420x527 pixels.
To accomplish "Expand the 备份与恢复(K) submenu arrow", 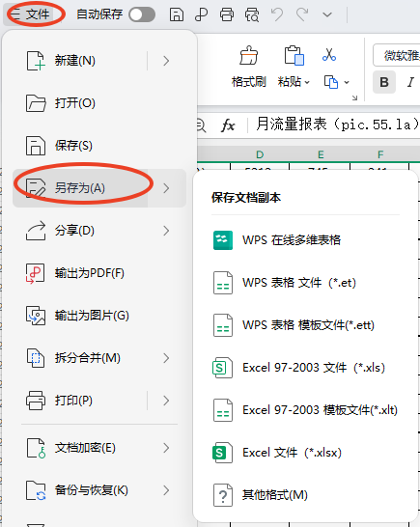I will (x=166, y=490).
